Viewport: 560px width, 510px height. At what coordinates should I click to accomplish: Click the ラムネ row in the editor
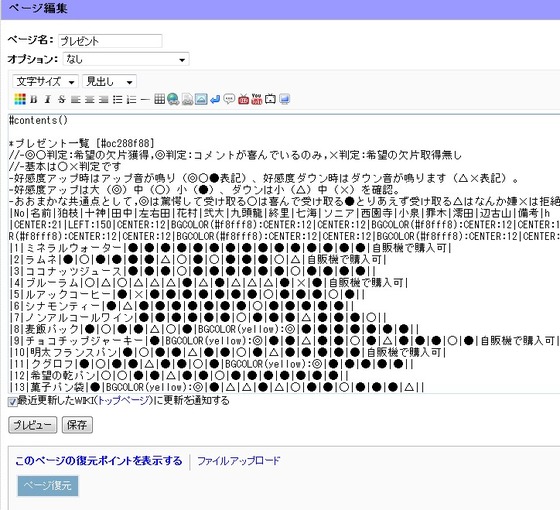[x=198, y=260]
